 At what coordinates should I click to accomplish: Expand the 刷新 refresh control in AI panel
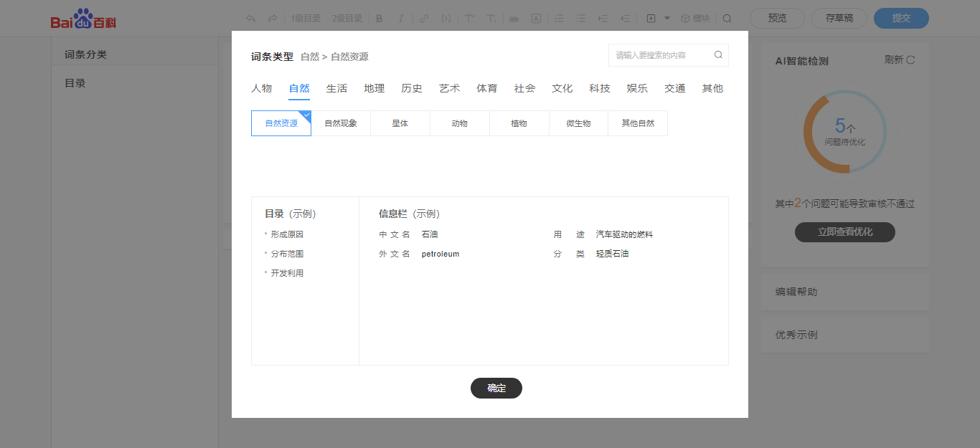[900, 60]
